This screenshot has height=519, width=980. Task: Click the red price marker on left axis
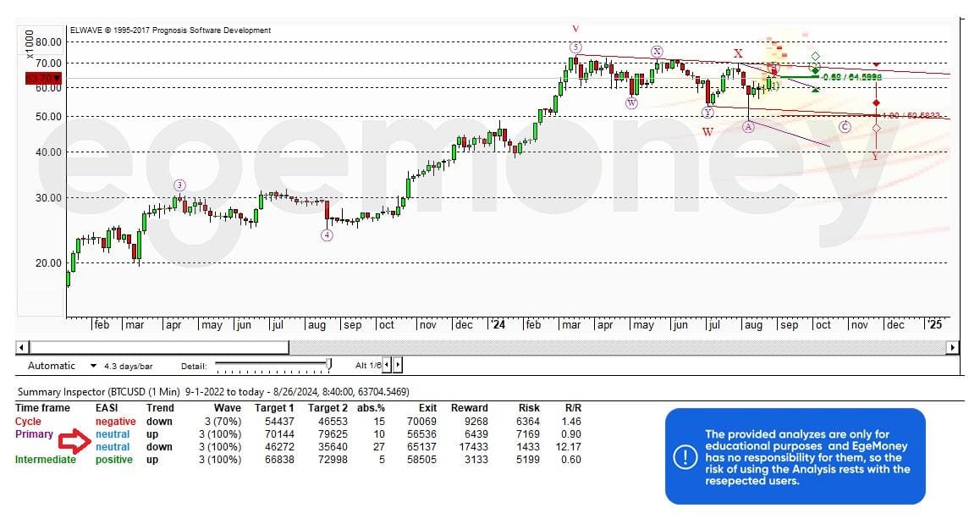[x=38, y=79]
